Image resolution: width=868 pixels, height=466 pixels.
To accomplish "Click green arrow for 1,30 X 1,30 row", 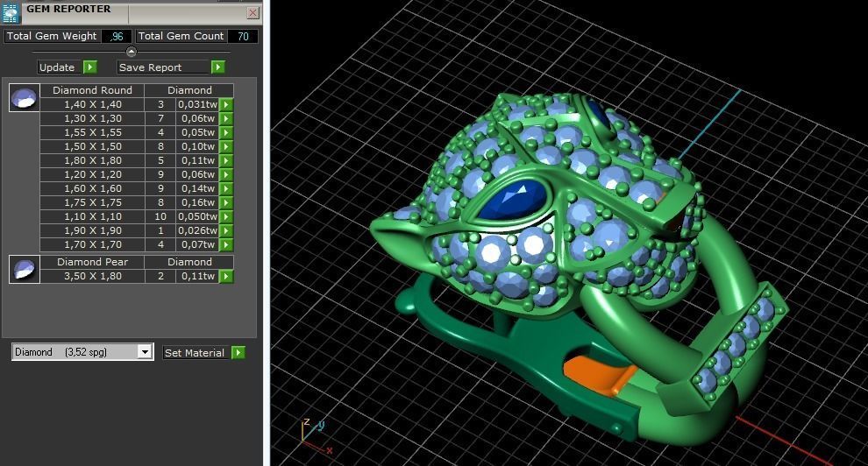I will pos(226,118).
